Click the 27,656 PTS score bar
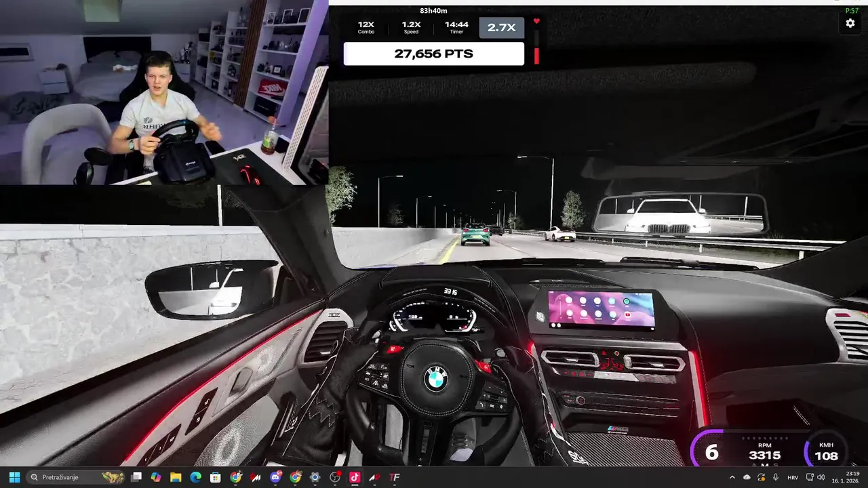The image size is (868, 488). click(x=434, y=54)
